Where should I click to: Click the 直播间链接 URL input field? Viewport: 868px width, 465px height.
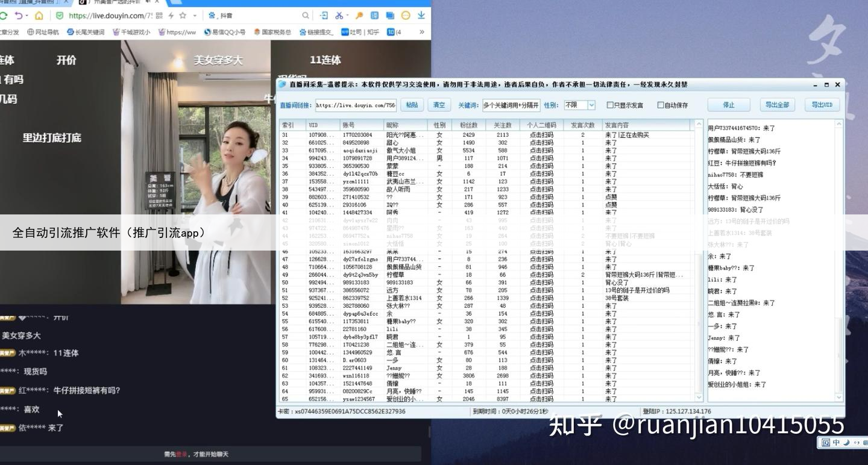(356, 105)
